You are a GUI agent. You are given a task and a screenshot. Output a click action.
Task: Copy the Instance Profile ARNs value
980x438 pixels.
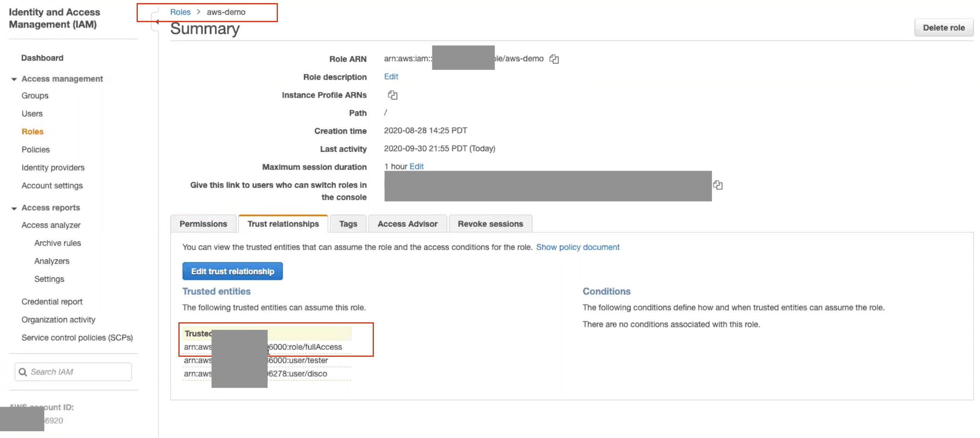(x=392, y=95)
